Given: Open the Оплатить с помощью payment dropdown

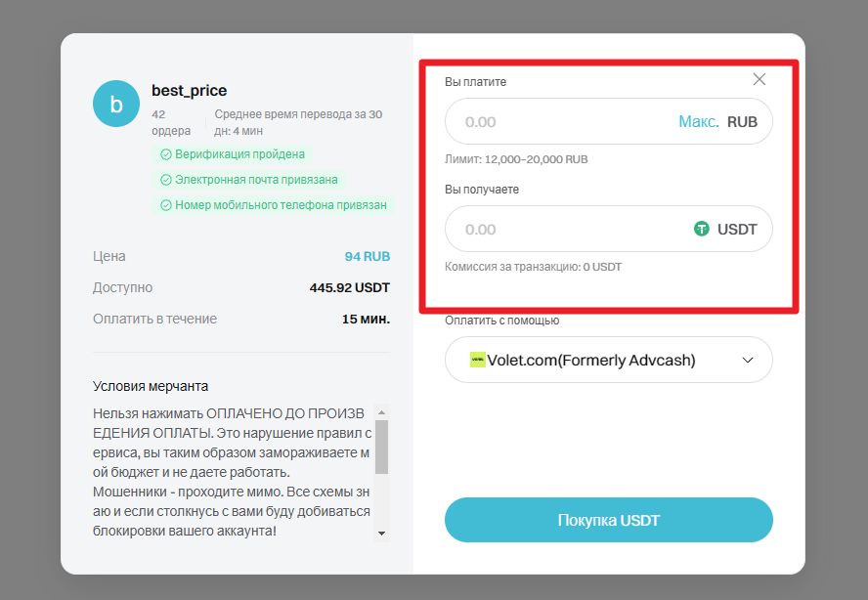Looking at the screenshot, I should 608,360.
